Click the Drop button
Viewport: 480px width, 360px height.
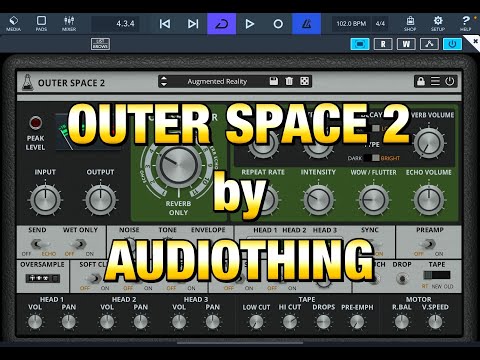click(x=402, y=278)
